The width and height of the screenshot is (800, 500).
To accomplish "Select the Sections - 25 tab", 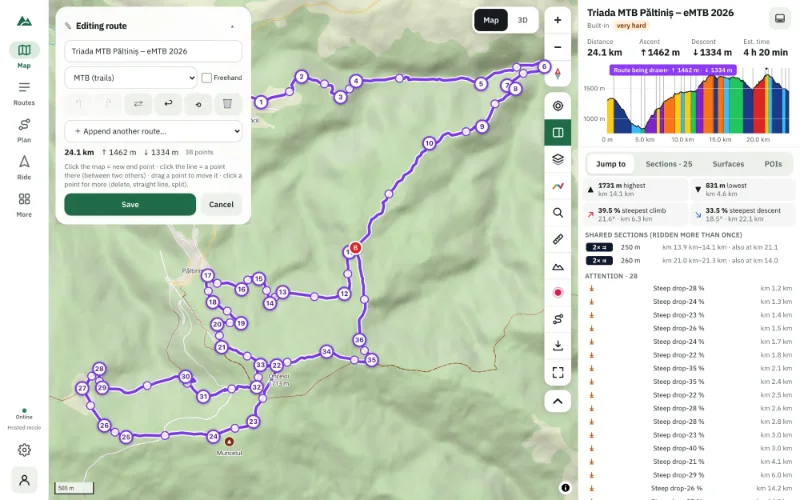I will [668, 164].
